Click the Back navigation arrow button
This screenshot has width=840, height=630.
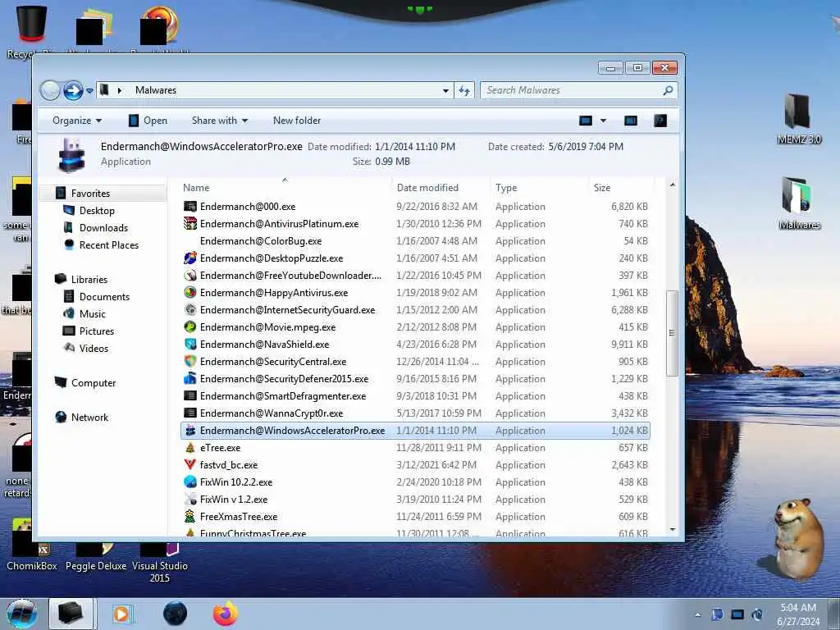click(x=50, y=90)
